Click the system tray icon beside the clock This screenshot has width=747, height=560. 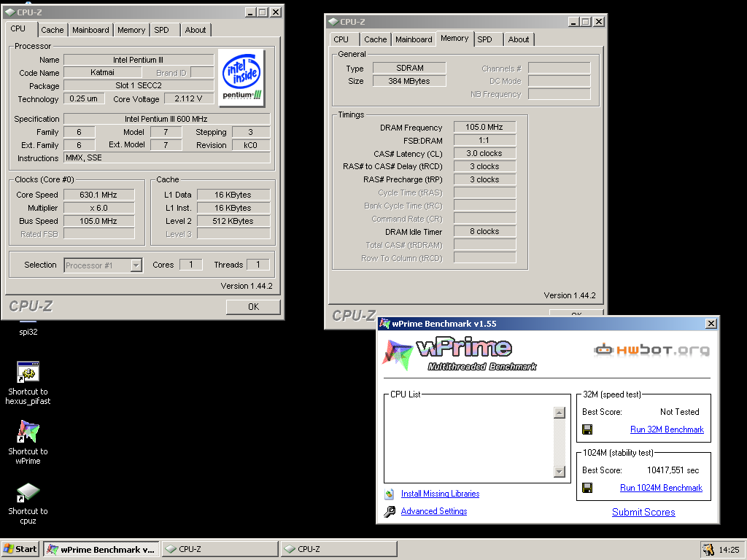(708, 550)
